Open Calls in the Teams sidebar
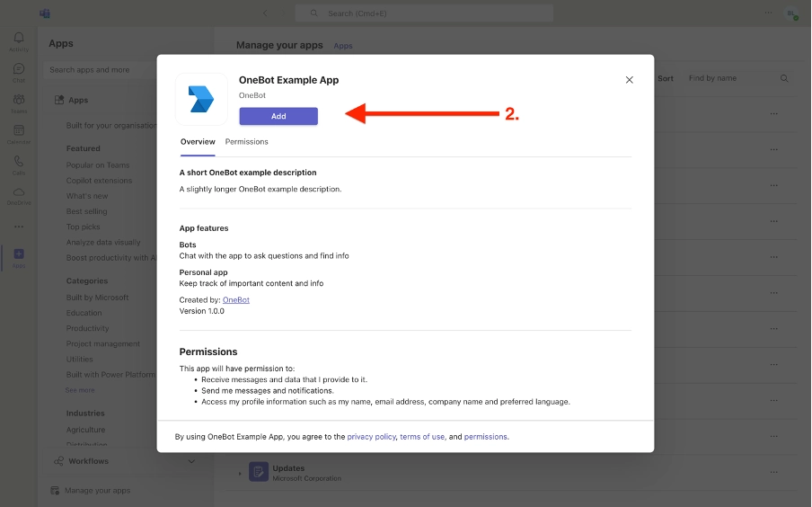Screen dimensions: 812x507 (19, 165)
